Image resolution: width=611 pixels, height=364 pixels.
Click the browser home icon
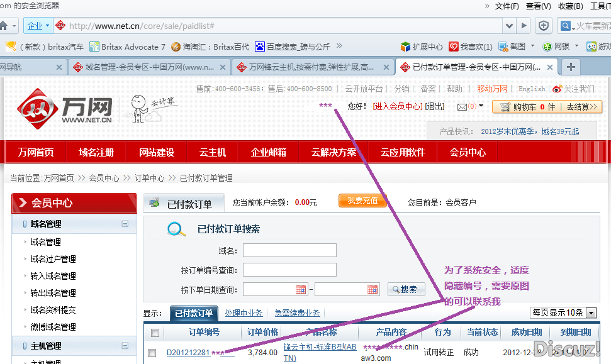tap(4, 26)
